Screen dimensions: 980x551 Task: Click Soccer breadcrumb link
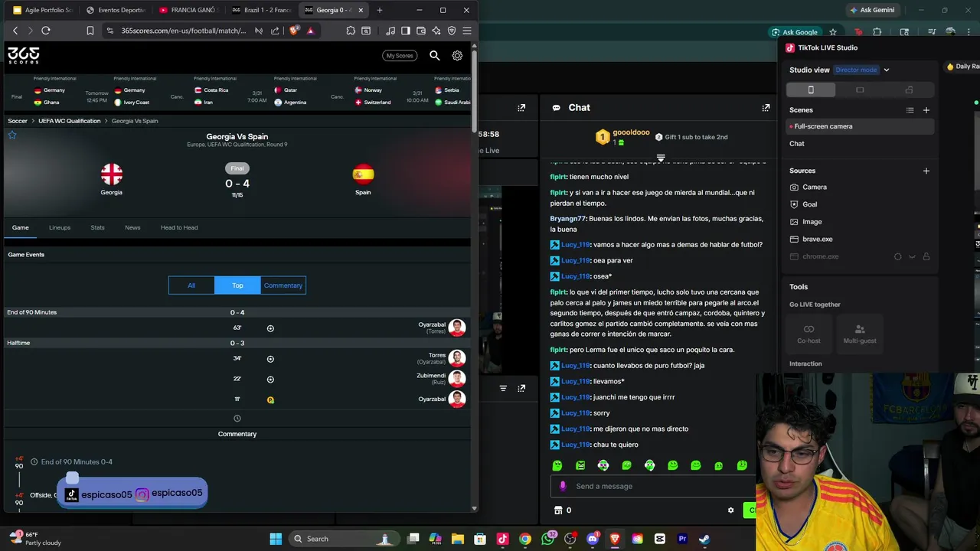(x=18, y=121)
